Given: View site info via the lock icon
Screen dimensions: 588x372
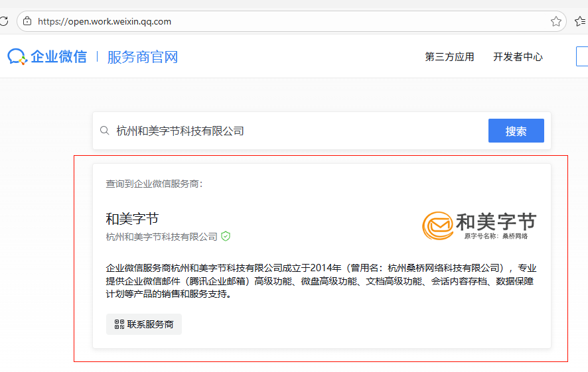Looking at the screenshot, I should point(27,21).
